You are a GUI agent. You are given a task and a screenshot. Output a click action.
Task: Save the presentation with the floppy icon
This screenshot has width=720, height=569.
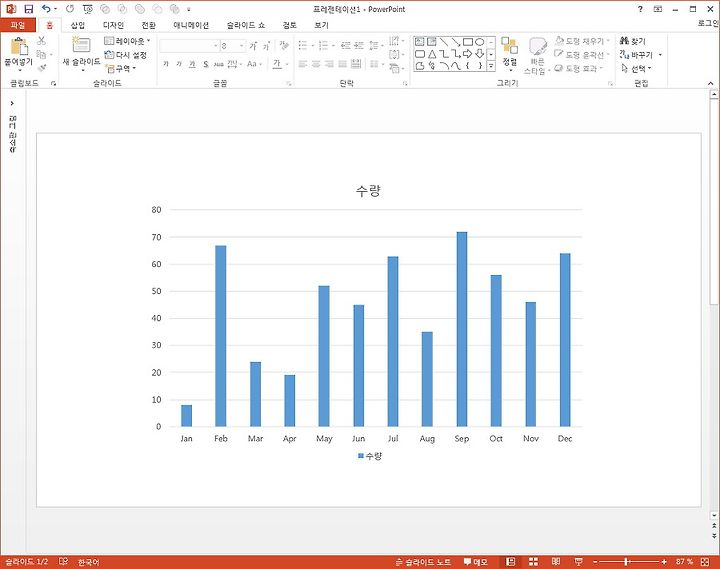tap(29, 9)
